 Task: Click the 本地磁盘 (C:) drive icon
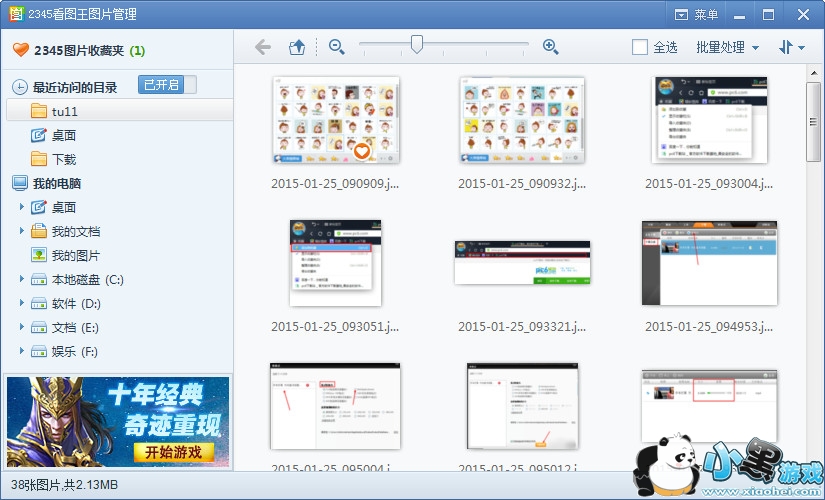coord(39,279)
